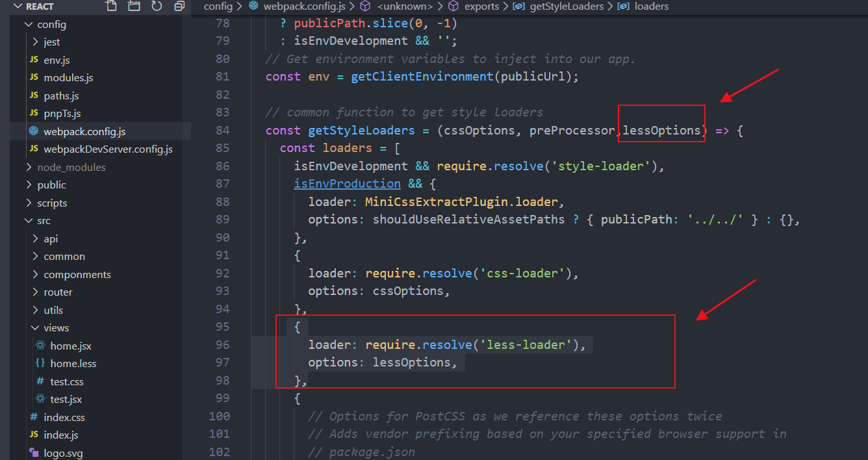Click 'lessOptions' parameter on line 84
Viewport: 868px width, 460px height.
click(661, 131)
